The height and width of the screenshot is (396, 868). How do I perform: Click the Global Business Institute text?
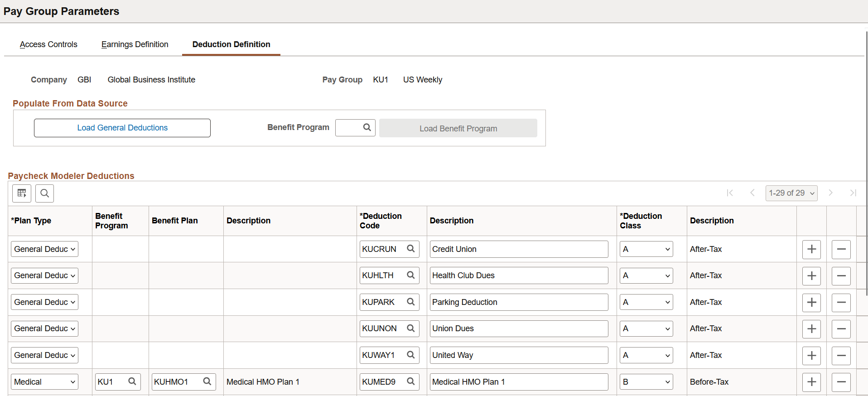151,80
